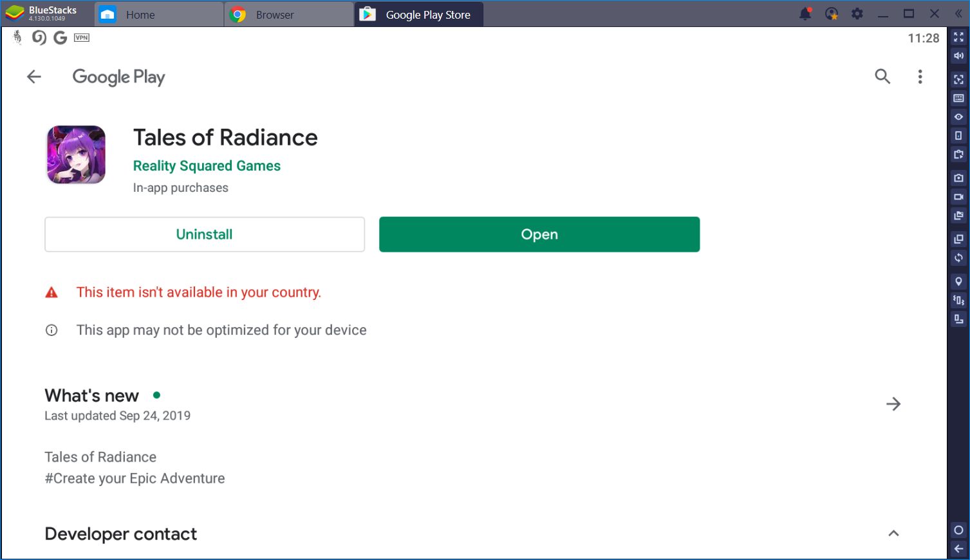Image resolution: width=970 pixels, height=560 pixels.
Task: Collapse the Developer contact section
Action: 893,534
